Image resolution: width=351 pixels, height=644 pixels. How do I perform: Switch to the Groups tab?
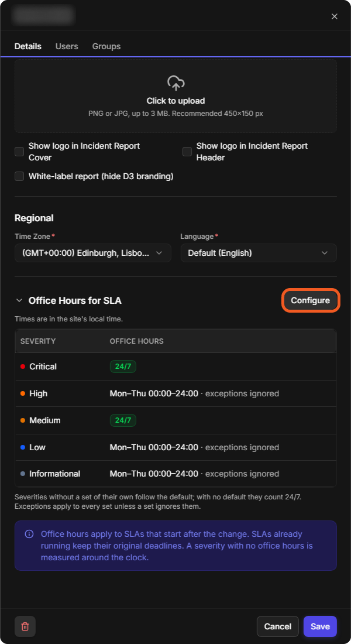pos(106,46)
